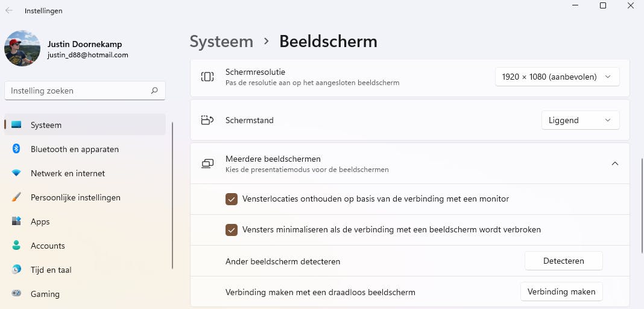Click the search magnifier icon
The width and height of the screenshot is (644, 309).
tap(154, 91)
